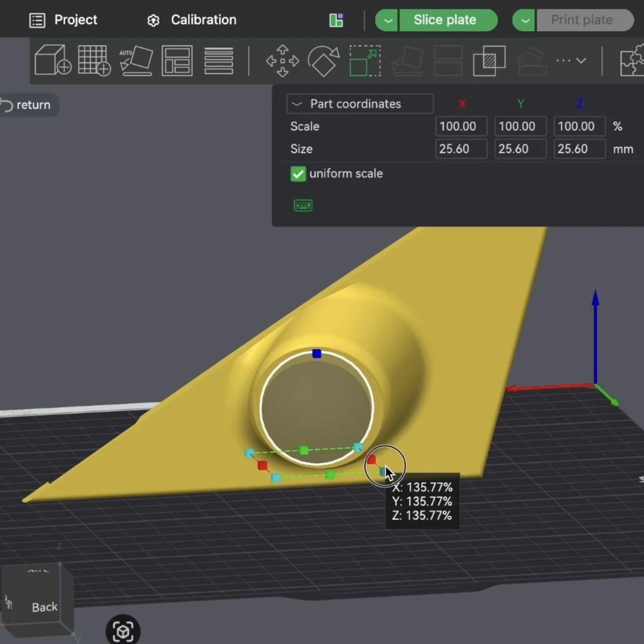This screenshot has height=644, width=644.
Task: Select the Move tool
Action: click(283, 61)
